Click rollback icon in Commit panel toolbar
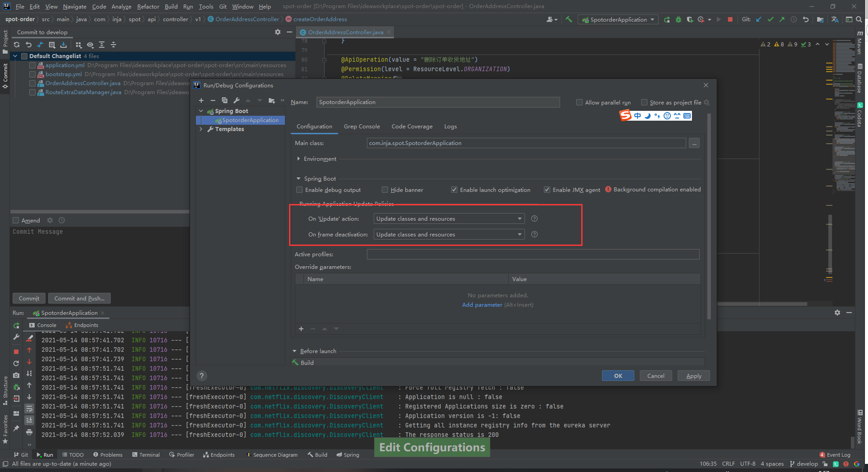Image resolution: width=868 pixels, height=472 pixels. [x=28, y=45]
